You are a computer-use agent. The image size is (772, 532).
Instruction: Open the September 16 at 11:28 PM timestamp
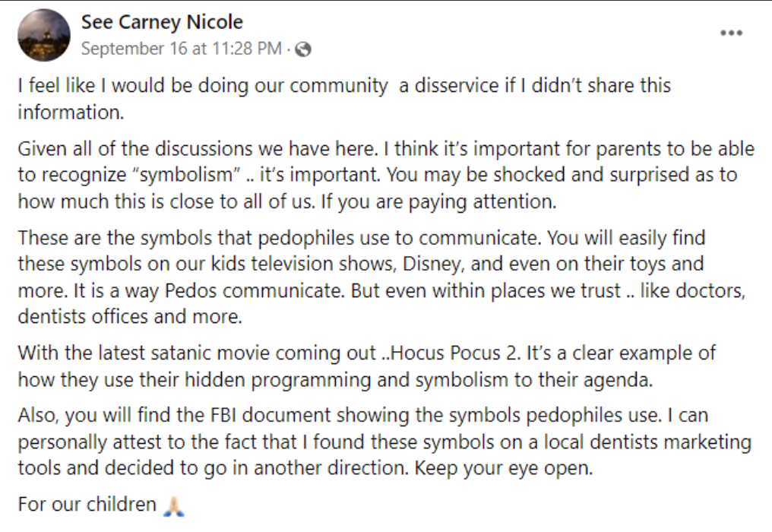click(182, 49)
